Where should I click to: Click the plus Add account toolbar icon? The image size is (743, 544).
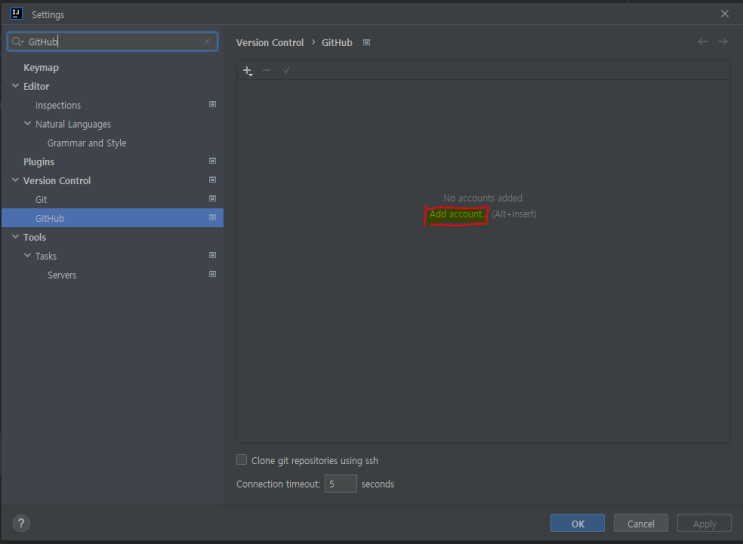247,71
